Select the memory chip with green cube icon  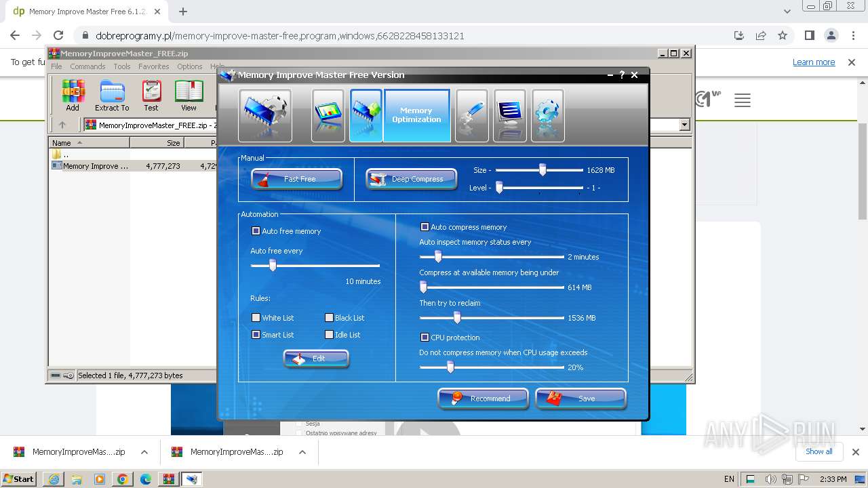(x=366, y=115)
